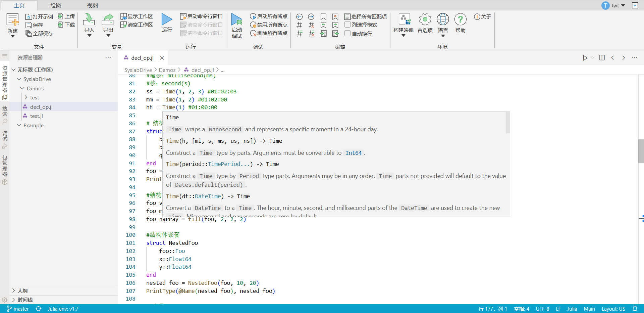
Task: Add block comment with #-lines icon
Action: [300, 33]
